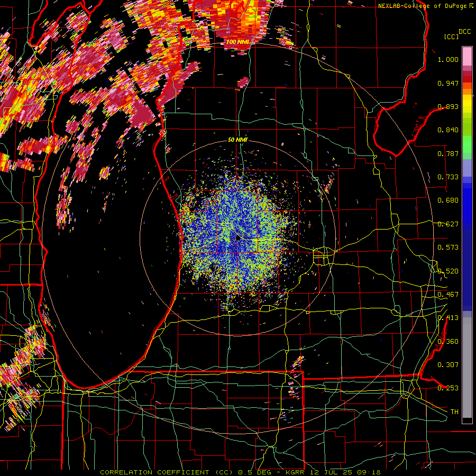
Task: Pick the yellow segment of the color bar
Action: 467,104
